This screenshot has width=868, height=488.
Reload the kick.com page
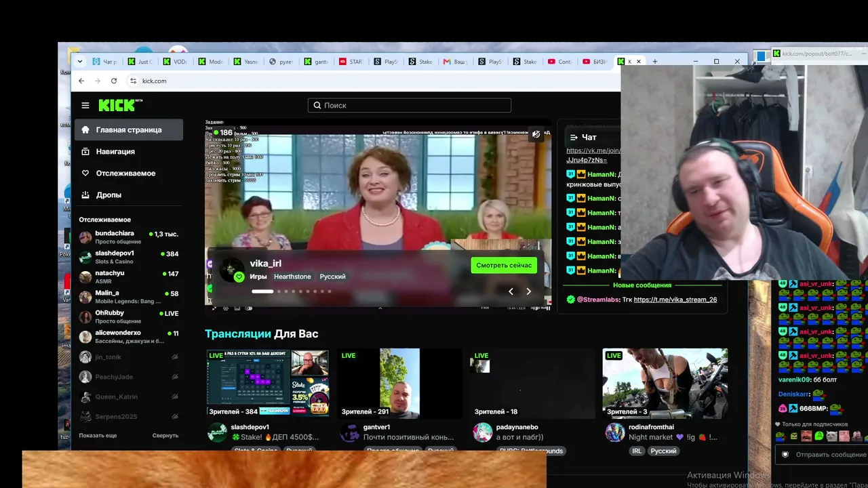[x=114, y=81]
